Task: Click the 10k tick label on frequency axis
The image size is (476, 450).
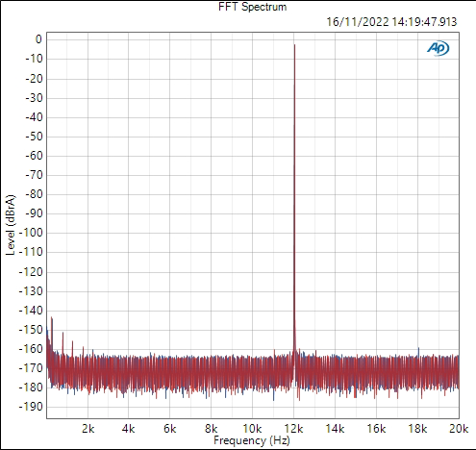Action: coord(252,429)
